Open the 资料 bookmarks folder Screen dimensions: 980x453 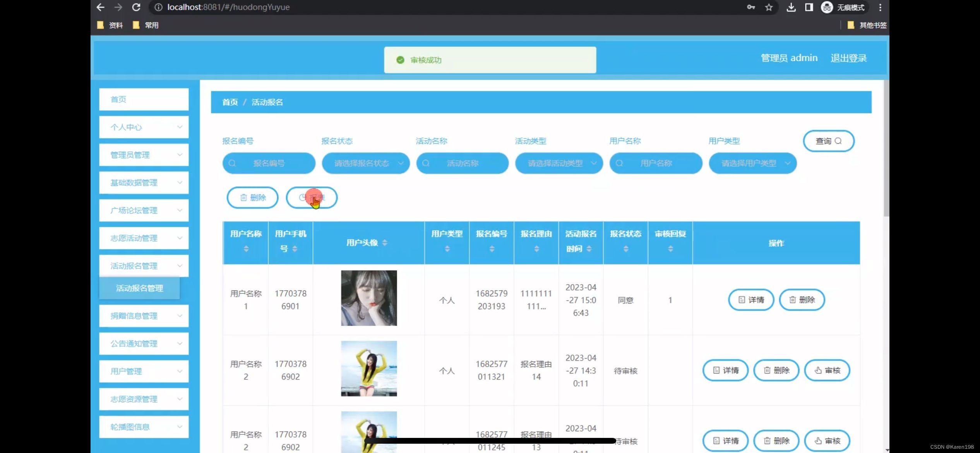(110, 25)
